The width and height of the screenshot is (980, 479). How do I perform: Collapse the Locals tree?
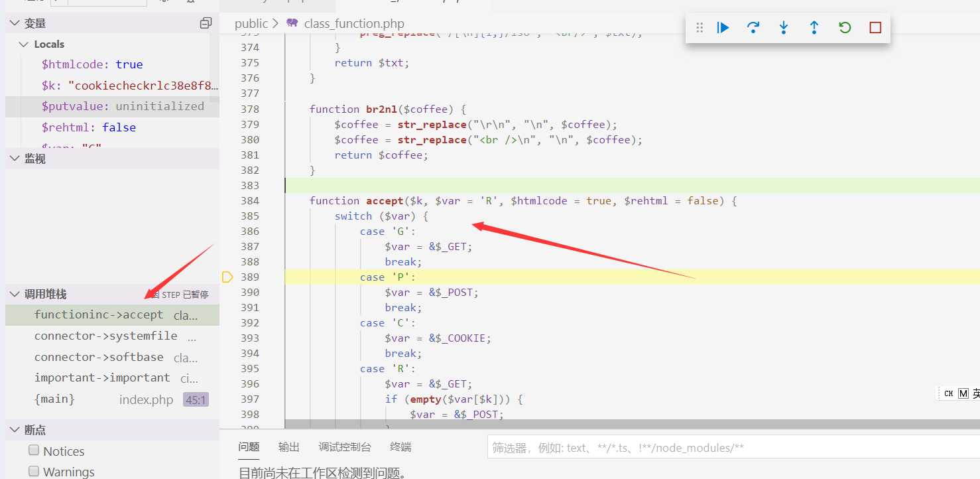coord(25,44)
